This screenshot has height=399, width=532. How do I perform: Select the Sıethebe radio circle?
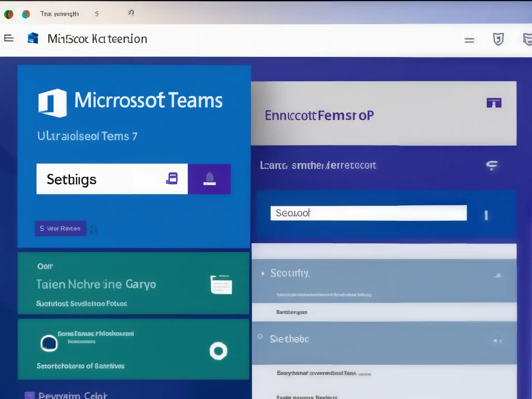tap(260, 337)
